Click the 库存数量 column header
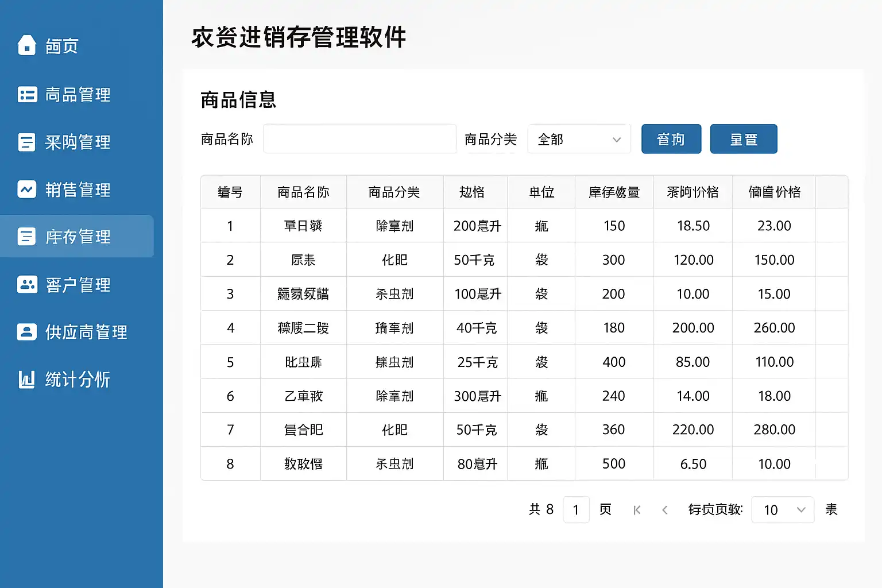This screenshot has height=588, width=882. 614,192
